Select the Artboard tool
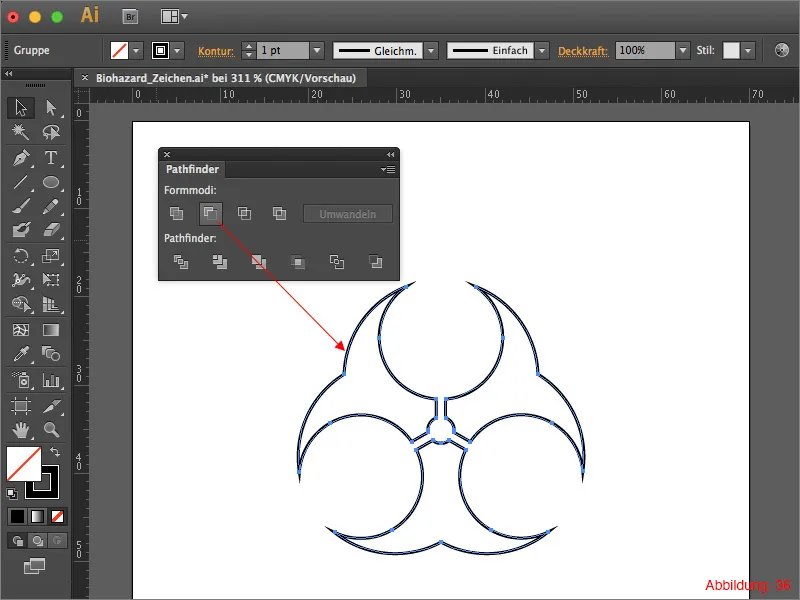This screenshot has height=600, width=800. point(21,406)
